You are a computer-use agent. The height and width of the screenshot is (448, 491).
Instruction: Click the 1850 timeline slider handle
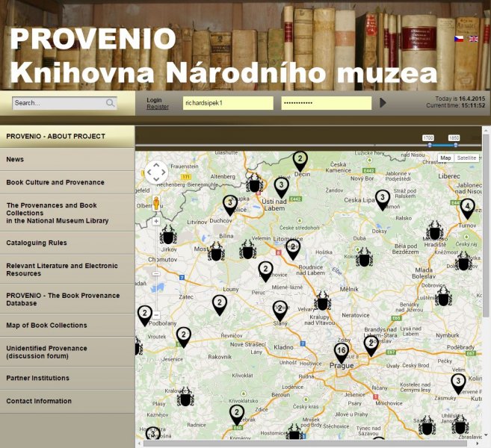click(456, 145)
